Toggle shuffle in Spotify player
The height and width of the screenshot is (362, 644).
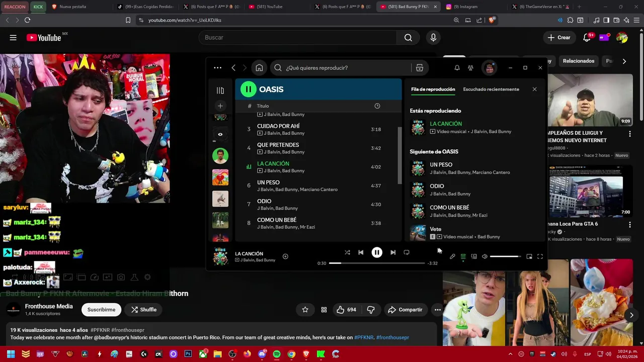(347, 252)
